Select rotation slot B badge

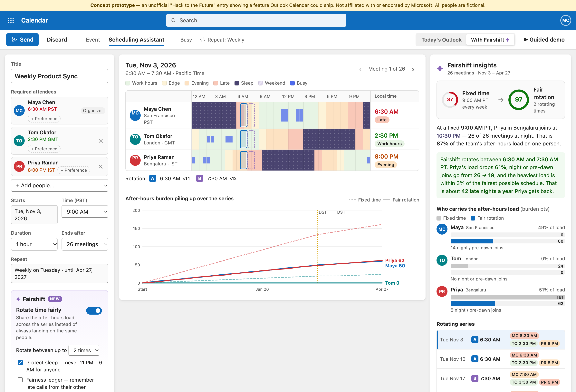199,179
